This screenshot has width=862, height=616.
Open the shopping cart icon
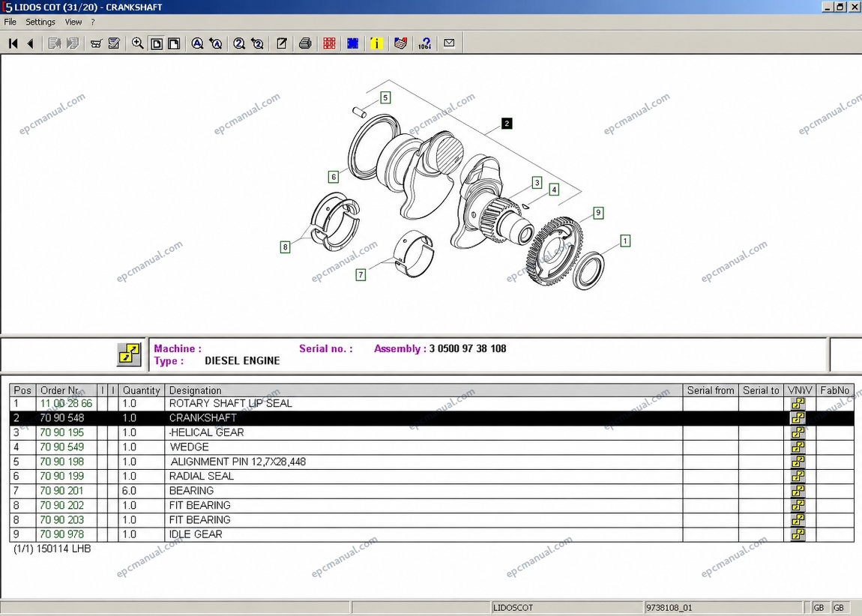pyautogui.click(x=96, y=43)
